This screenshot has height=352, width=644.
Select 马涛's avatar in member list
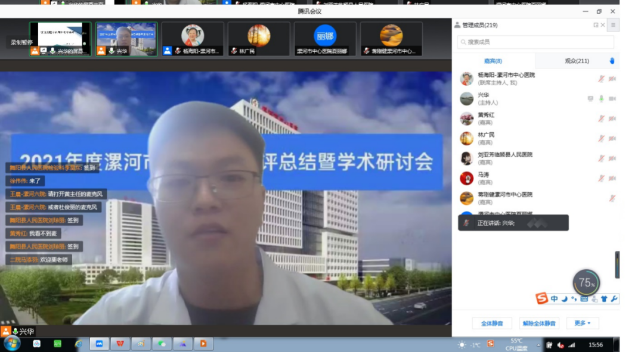pyautogui.click(x=466, y=178)
